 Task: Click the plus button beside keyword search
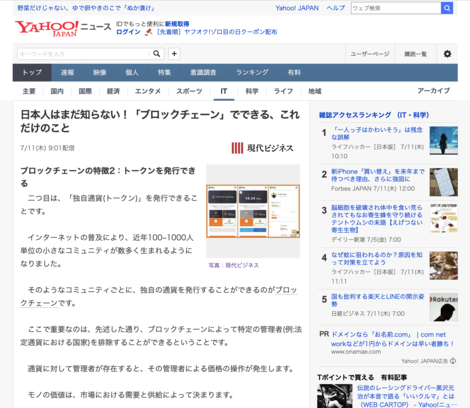click(174, 54)
